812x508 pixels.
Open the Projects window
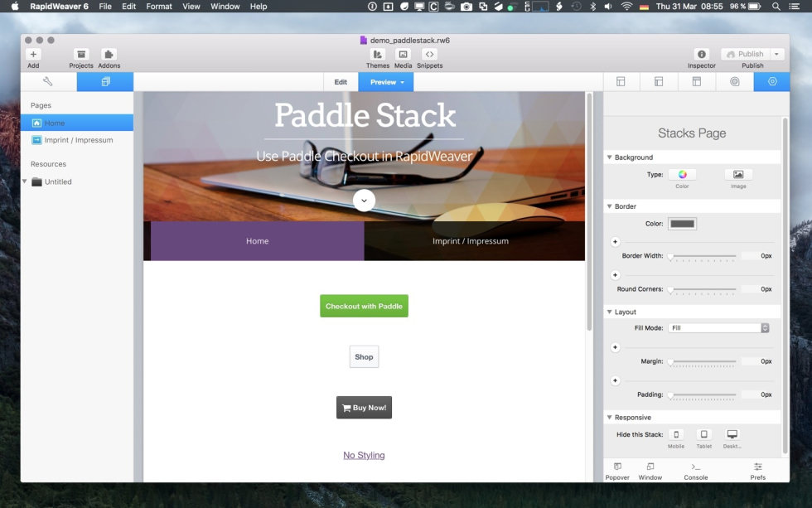[x=81, y=55]
